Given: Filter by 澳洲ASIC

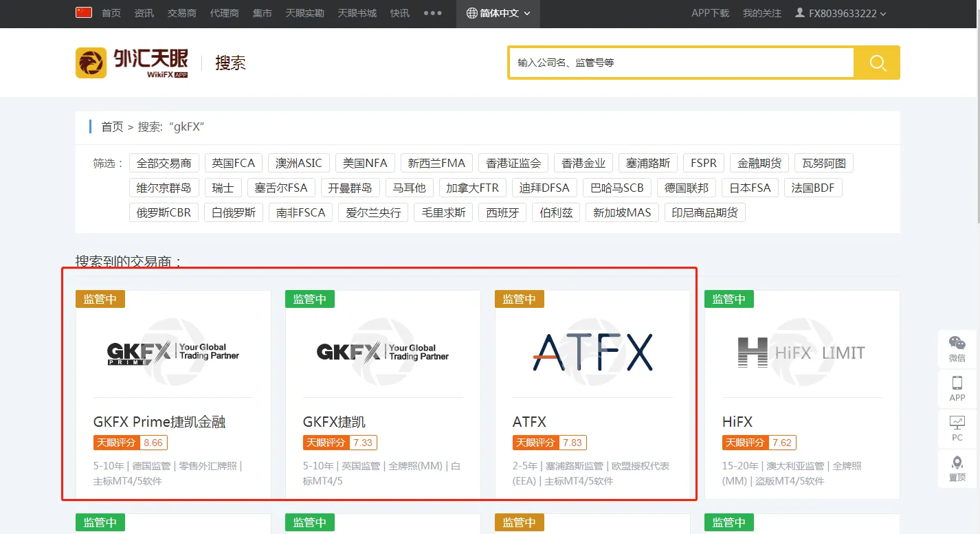Looking at the screenshot, I should point(299,163).
